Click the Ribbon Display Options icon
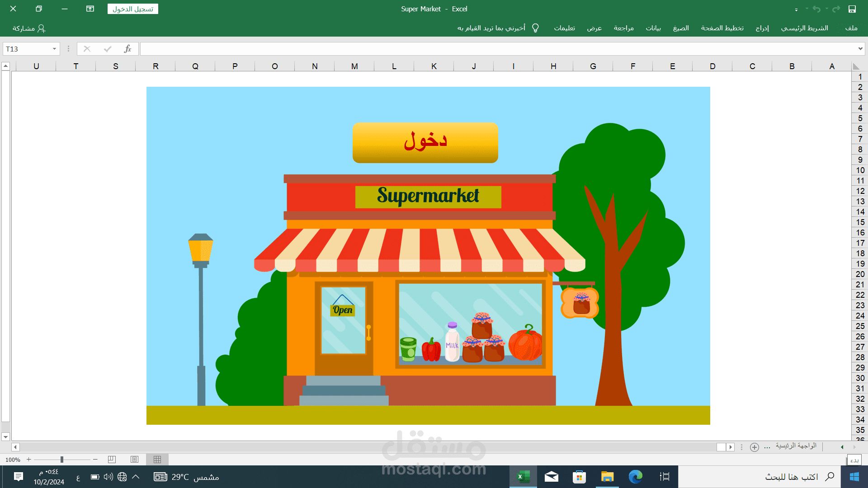 [x=90, y=9]
